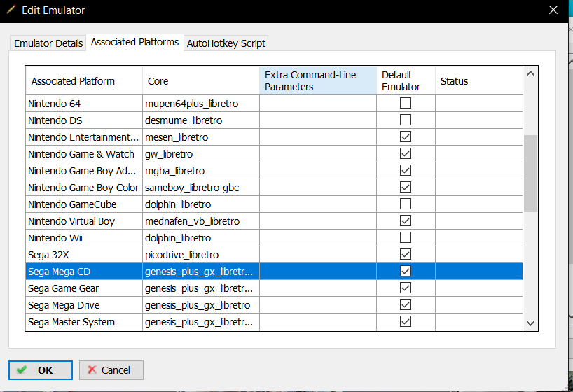
Task: Confirm changes with the OK button
Action: point(41,370)
